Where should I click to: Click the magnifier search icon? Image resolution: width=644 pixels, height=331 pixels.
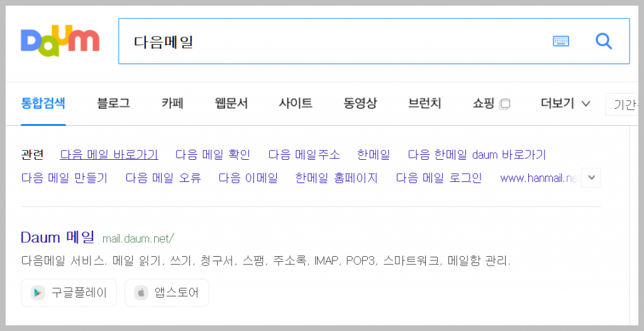603,41
